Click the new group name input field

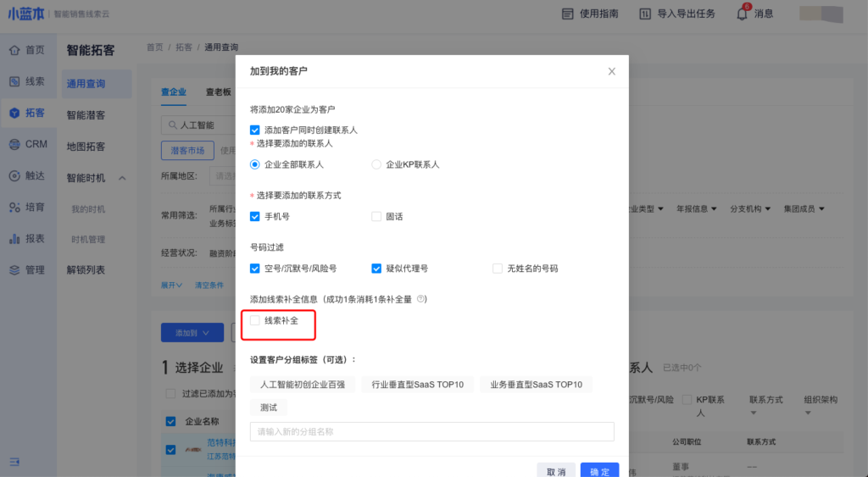click(431, 432)
